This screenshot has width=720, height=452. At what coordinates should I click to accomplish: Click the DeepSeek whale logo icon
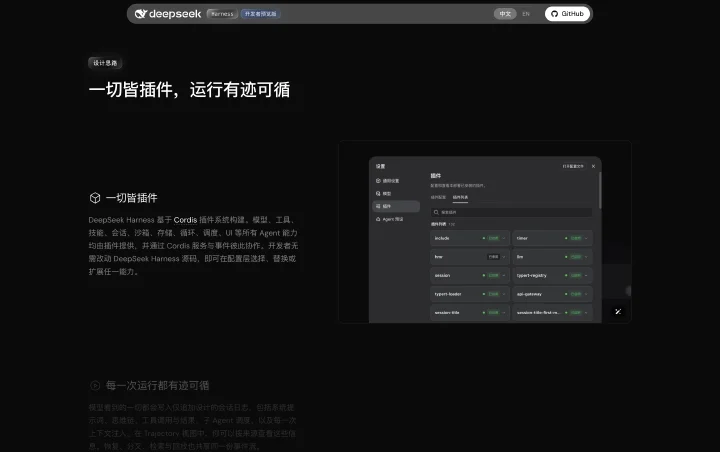[141, 14]
